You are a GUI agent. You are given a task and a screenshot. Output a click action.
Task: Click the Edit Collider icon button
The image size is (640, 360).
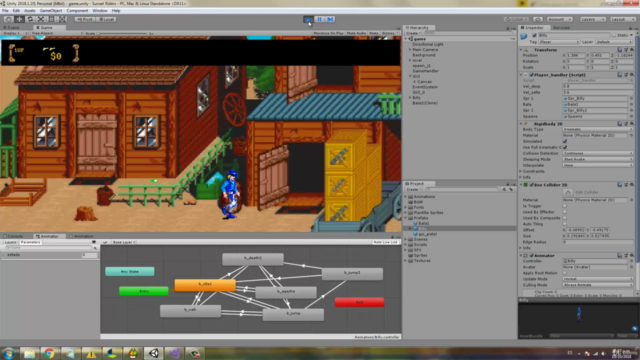click(568, 192)
